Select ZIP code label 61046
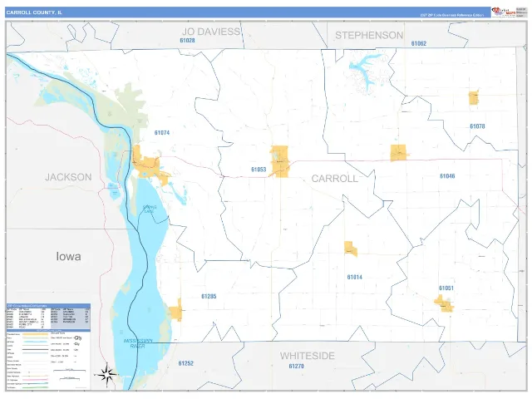The image size is (532, 399). tap(447, 176)
